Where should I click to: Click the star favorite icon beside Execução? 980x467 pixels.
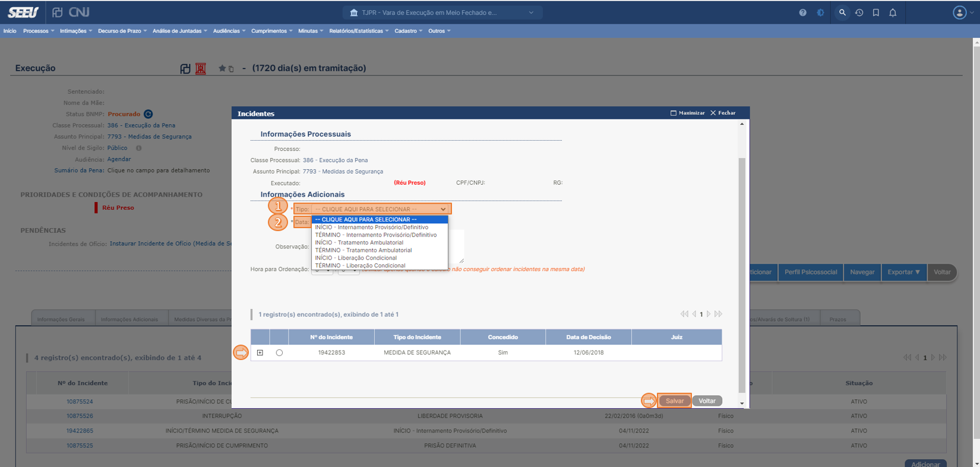(x=222, y=68)
